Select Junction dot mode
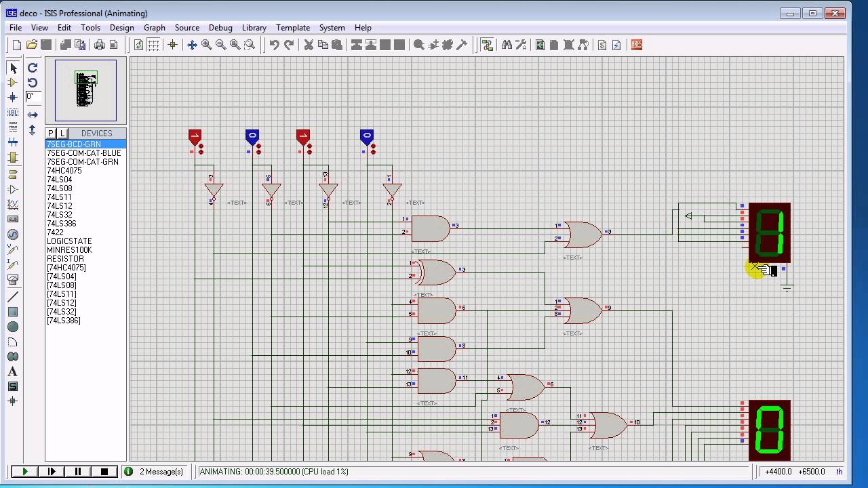The height and width of the screenshot is (488, 868). (13, 98)
